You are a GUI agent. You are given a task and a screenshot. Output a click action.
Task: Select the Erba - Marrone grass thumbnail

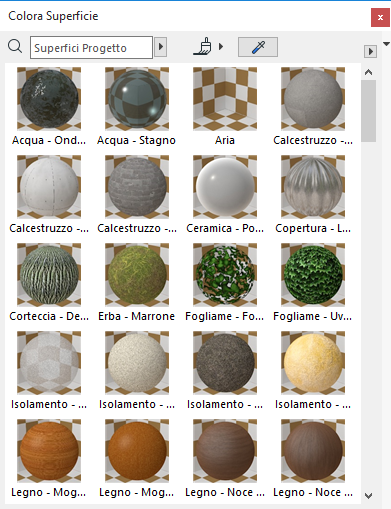click(x=137, y=275)
